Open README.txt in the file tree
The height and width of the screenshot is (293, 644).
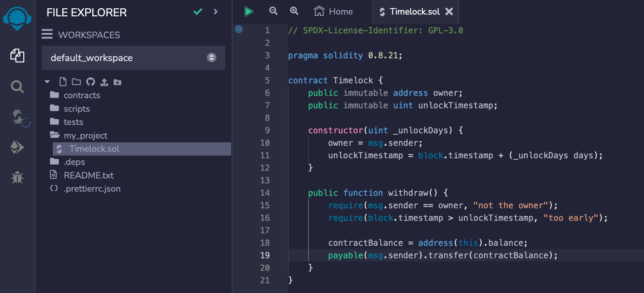pos(88,175)
